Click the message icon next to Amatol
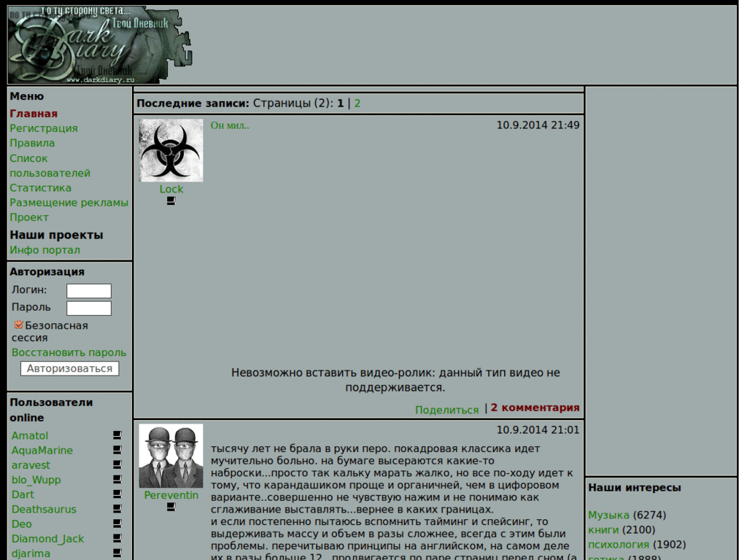The height and width of the screenshot is (560, 747). 117,435
